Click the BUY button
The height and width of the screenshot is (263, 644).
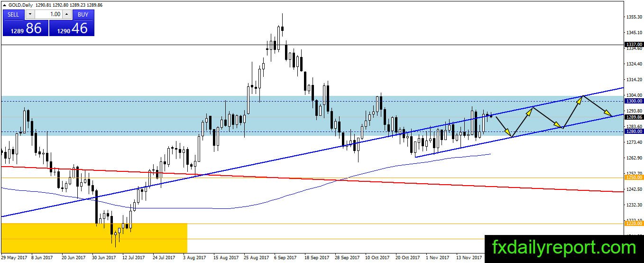(83, 14)
